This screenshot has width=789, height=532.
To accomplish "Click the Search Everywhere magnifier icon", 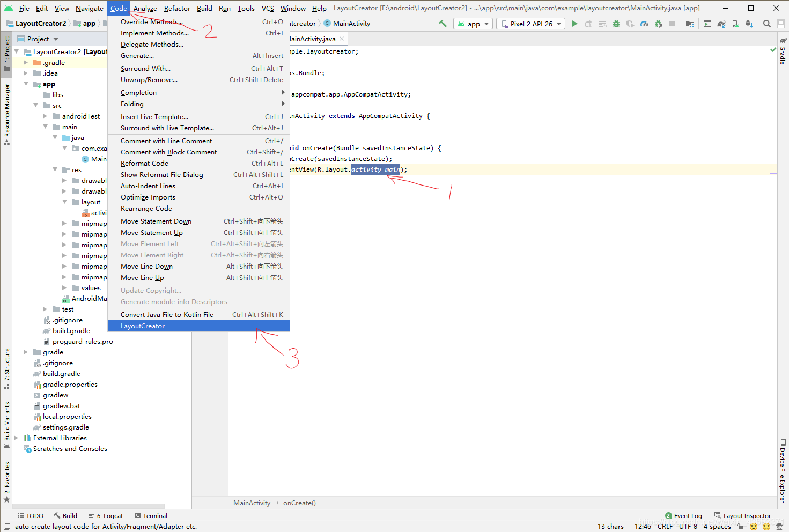I will [767, 24].
